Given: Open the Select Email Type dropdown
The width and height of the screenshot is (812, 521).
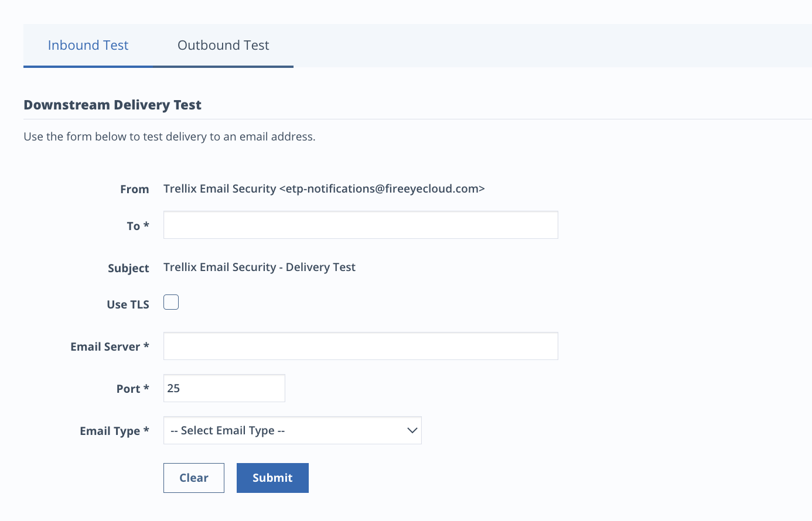Looking at the screenshot, I should (x=292, y=430).
